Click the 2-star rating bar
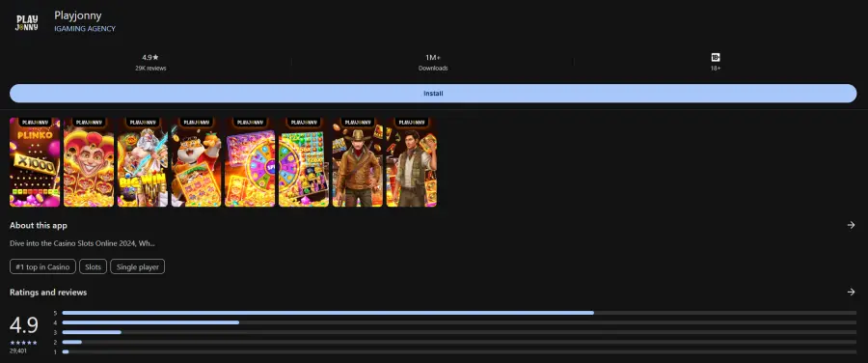 [459, 342]
